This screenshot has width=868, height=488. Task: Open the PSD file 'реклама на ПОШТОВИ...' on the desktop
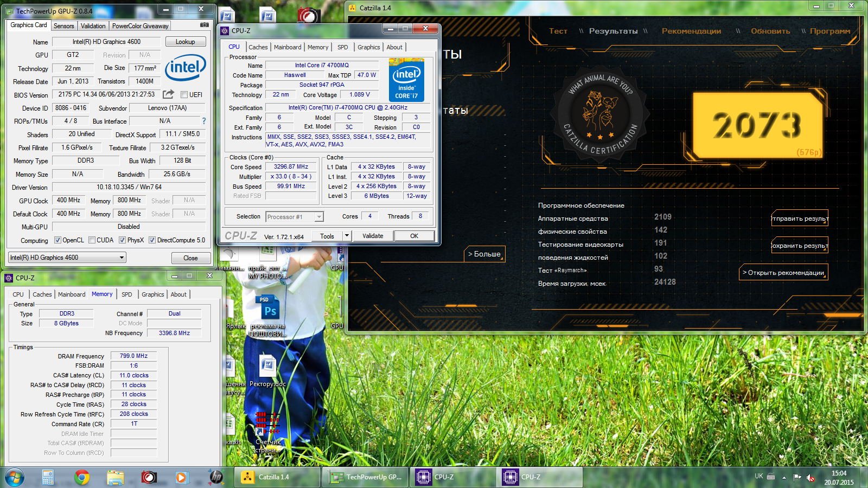(267, 316)
